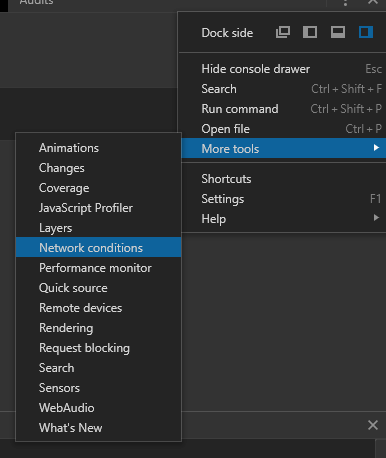Open the Animations tool

99,148
